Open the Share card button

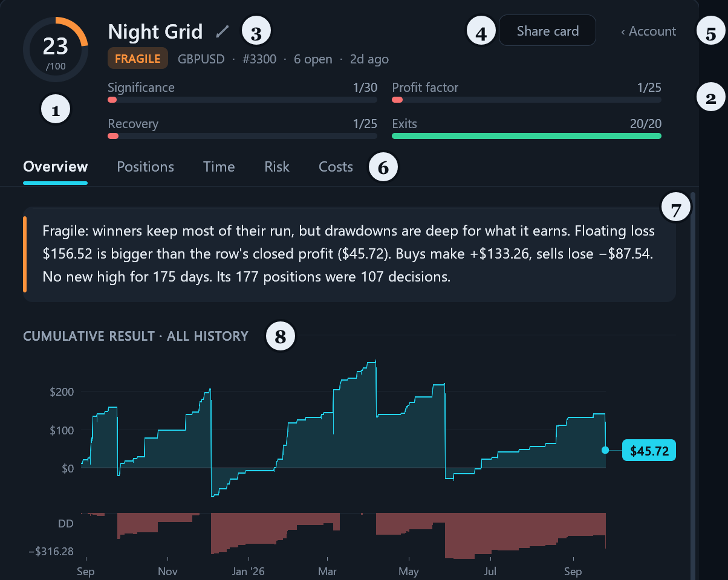[548, 31]
